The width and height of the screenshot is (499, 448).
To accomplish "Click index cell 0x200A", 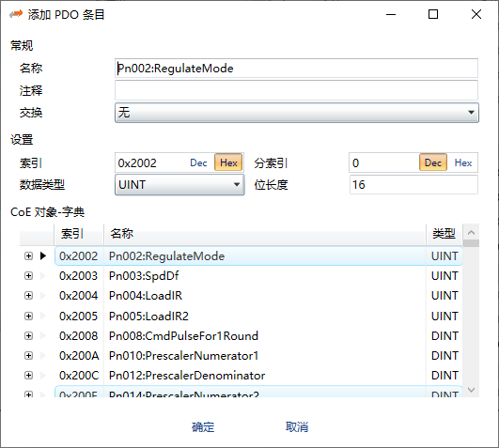I will pyautogui.click(x=79, y=355).
